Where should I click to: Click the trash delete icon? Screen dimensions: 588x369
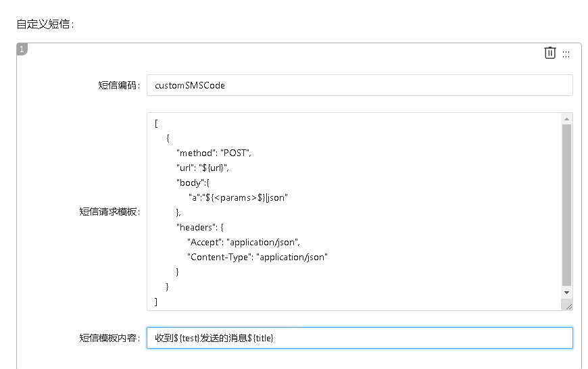click(549, 53)
